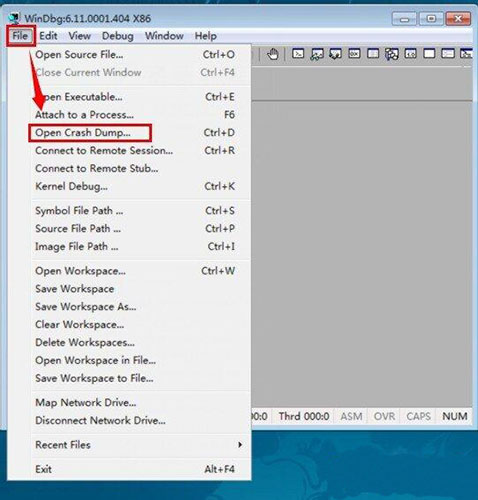Open the Memory window toolbar icon
The image size is (478, 500).
click(x=373, y=54)
